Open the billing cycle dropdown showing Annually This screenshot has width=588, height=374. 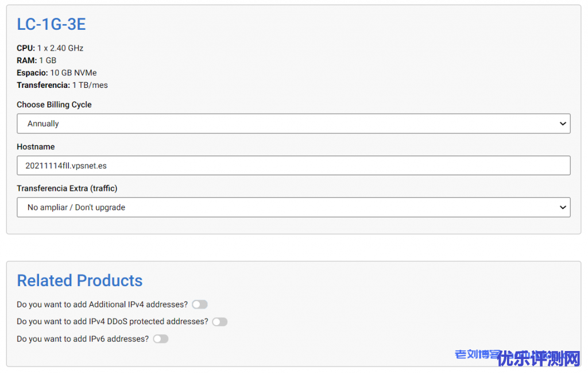293,124
